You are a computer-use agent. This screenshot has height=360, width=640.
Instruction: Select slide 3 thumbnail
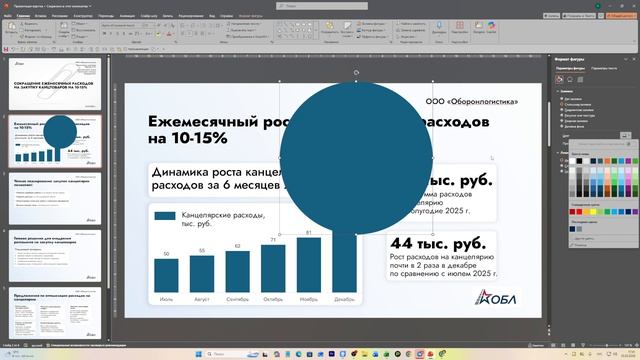pyautogui.click(x=55, y=198)
